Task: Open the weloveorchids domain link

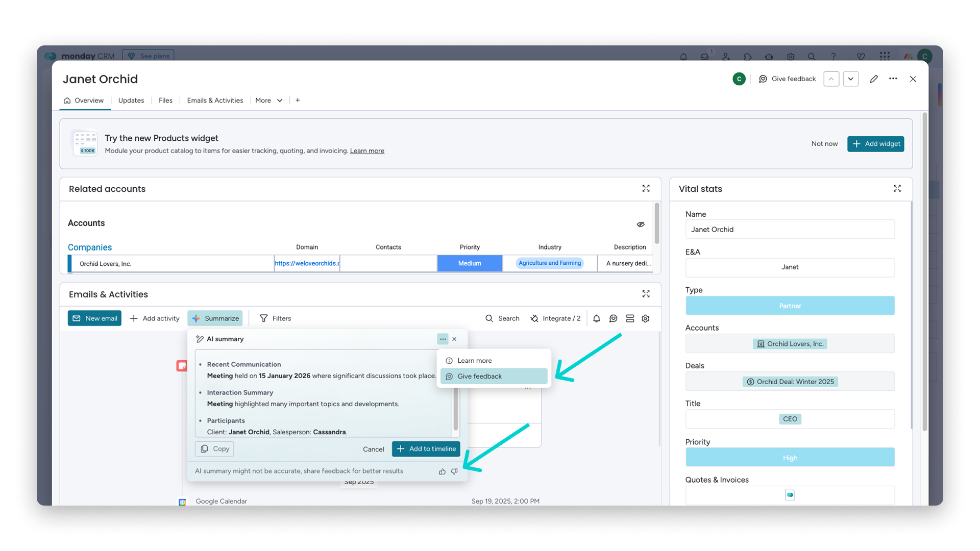Action: coord(307,263)
